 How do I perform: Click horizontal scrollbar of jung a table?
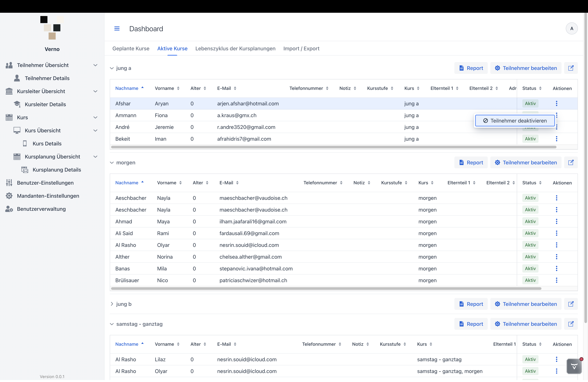click(x=334, y=147)
